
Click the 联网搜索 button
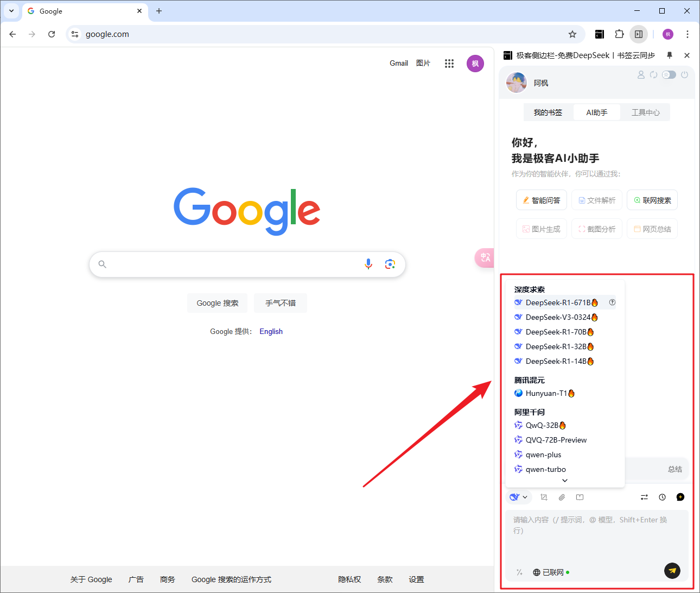[x=652, y=200]
